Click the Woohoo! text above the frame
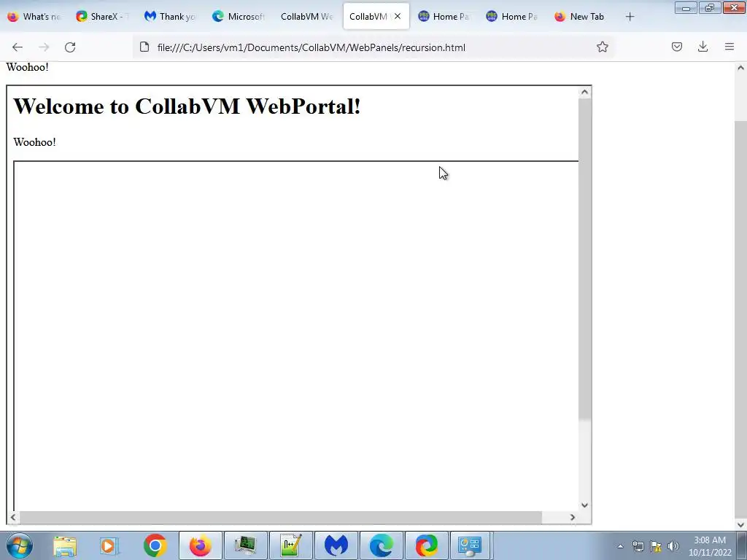 (x=27, y=67)
